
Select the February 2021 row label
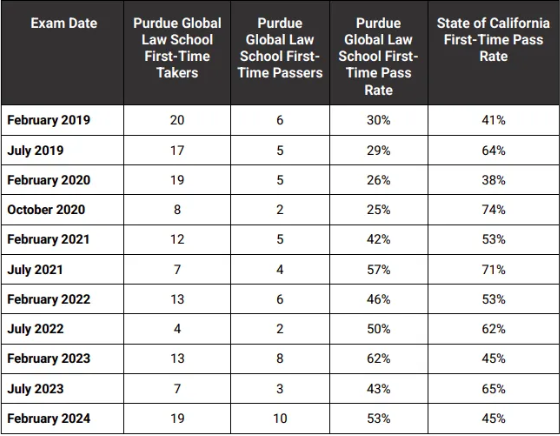tap(48, 239)
